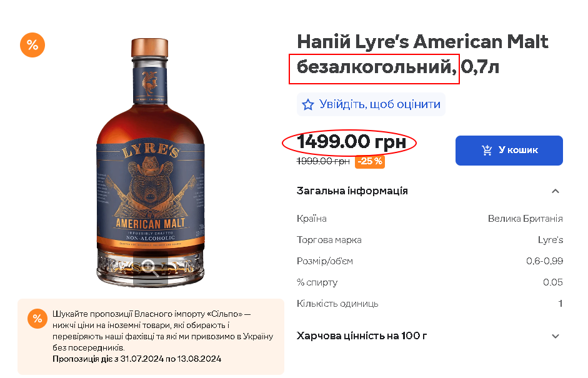588x378 pixels.
Task: Click the crossed-out 1999.00 грн old price
Action: [323, 161]
